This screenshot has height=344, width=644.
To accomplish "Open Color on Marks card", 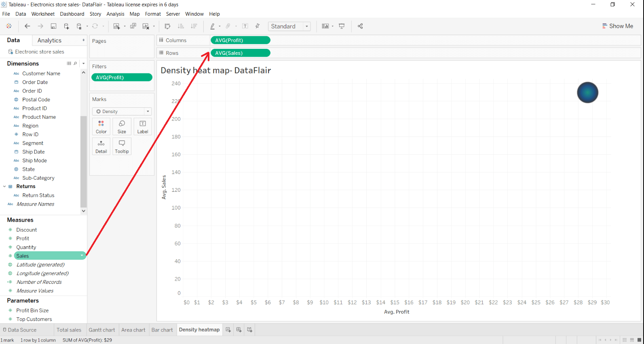I will pos(101,127).
